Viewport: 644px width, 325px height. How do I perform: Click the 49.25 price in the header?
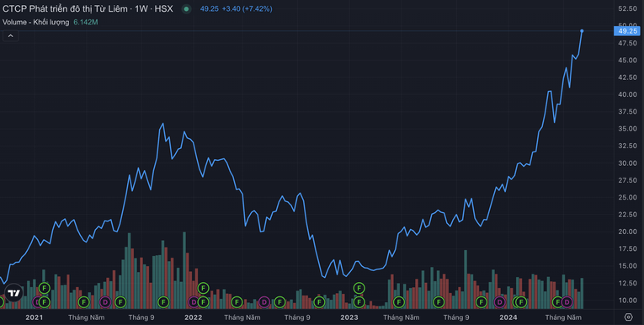click(x=209, y=8)
